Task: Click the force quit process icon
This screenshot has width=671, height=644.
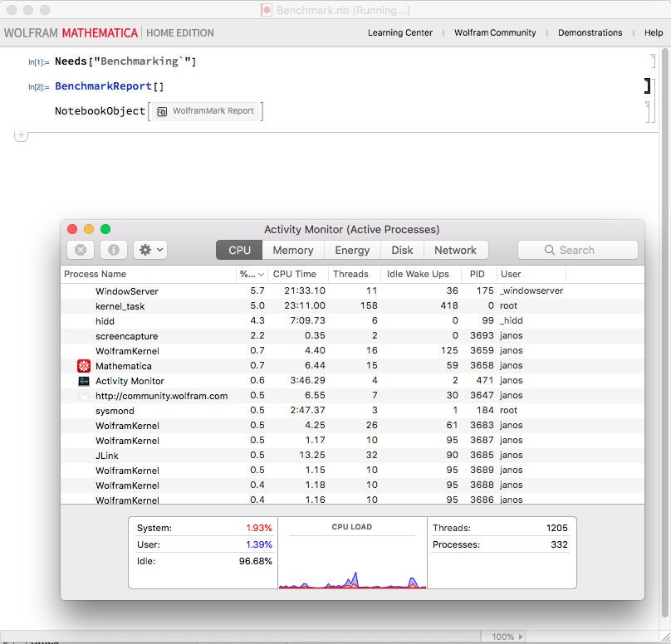Action: (81, 250)
